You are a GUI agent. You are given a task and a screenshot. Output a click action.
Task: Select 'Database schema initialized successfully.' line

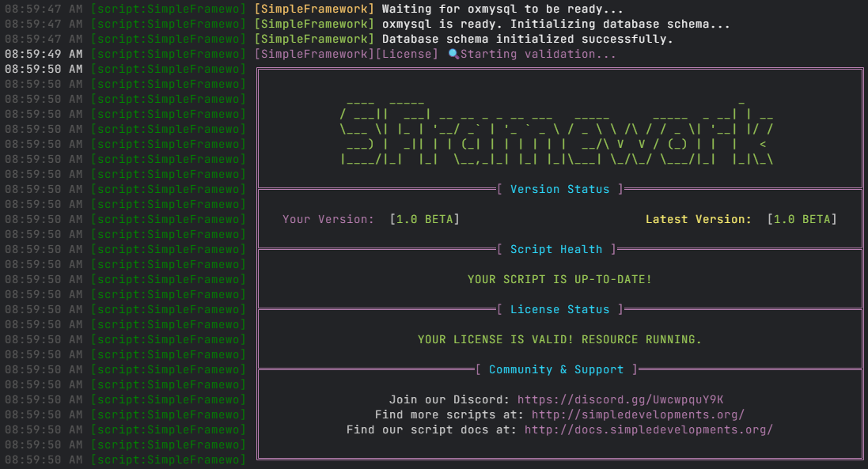(528, 39)
